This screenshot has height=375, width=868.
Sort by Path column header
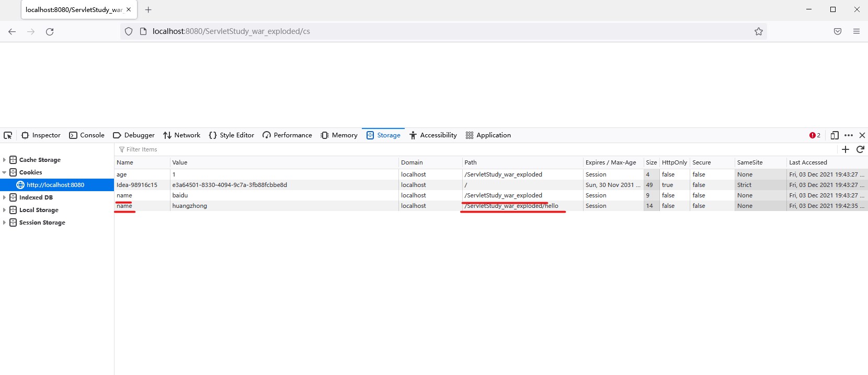522,162
